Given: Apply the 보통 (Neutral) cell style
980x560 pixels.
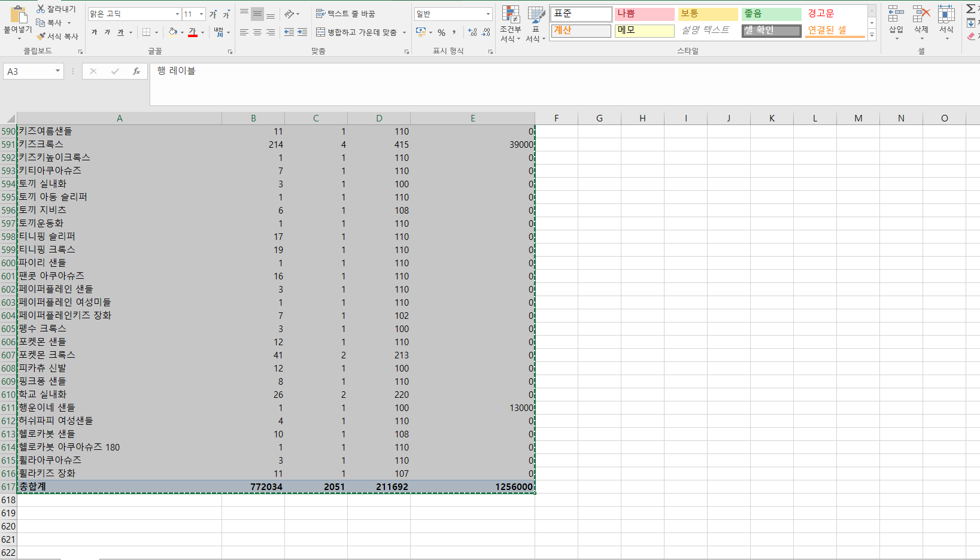Looking at the screenshot, I should pos(708,14).
